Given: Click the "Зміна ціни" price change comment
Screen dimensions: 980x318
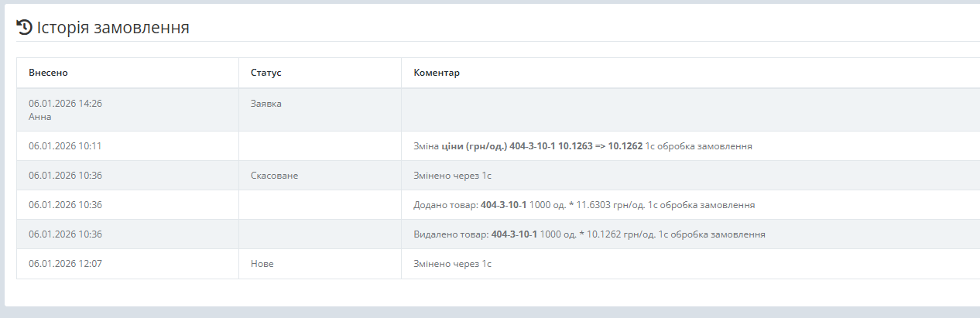Looking at the screenshot, I should coord(582,145).
